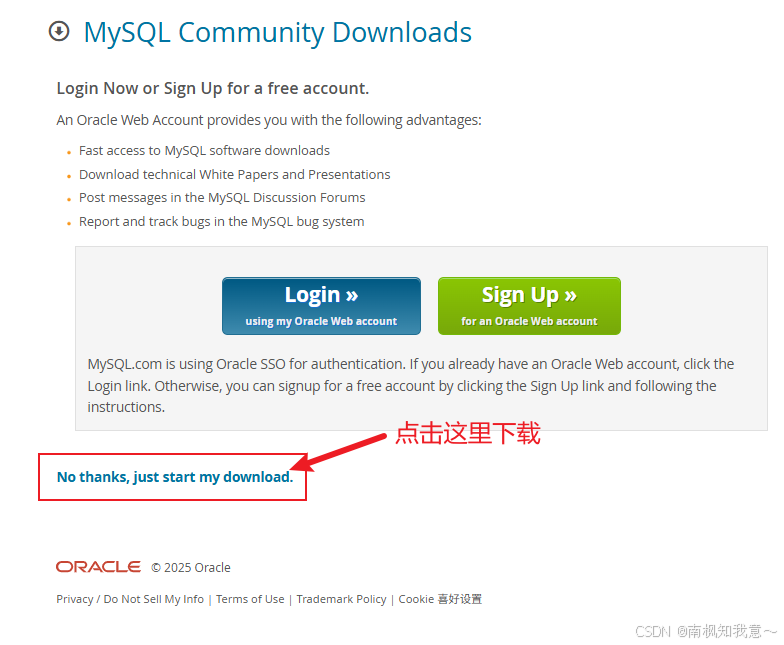The height and width of the screenshot is (645, 784).
Task: Open the Trademark Policy link
Action: tap(341, 599)
